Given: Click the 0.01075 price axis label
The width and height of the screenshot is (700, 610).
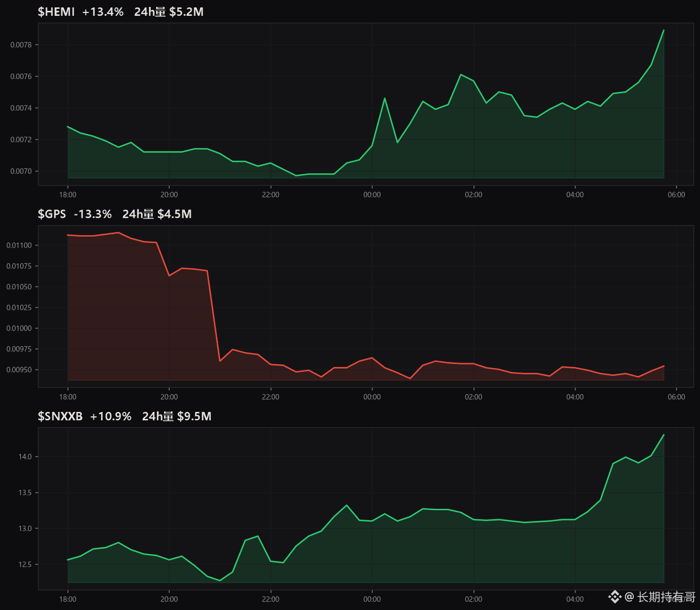Looking at the screenshot, I should click(x=19, y=266).
